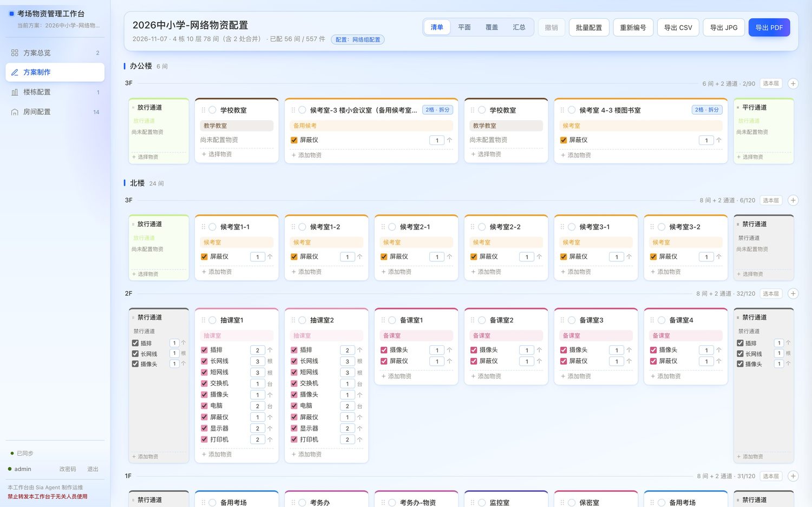Click 导出 CSV button
This screenshot has height=507, width=812.
[x=678, y=28]
